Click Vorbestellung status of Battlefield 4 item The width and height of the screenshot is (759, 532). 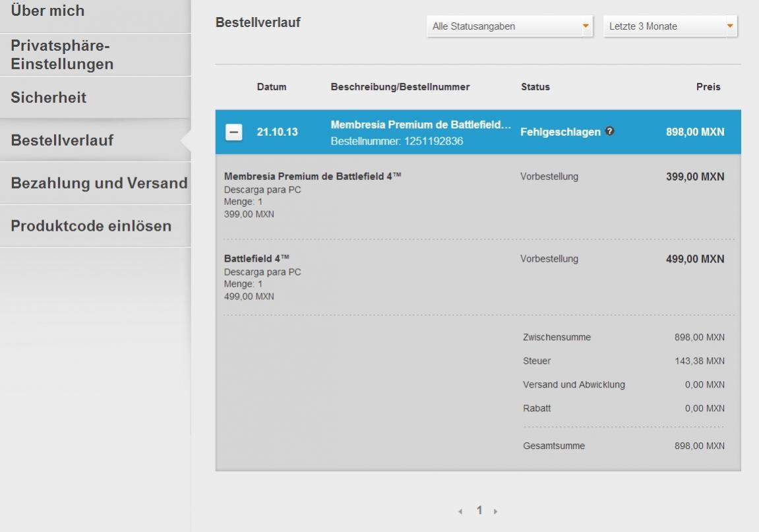[x=549, y=258]
